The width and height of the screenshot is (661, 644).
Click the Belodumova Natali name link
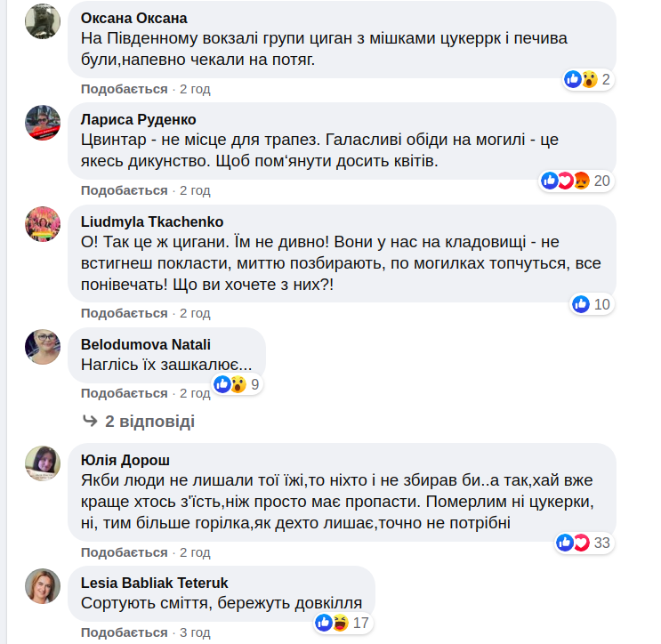pyautogui.click(x=146, y=344)
